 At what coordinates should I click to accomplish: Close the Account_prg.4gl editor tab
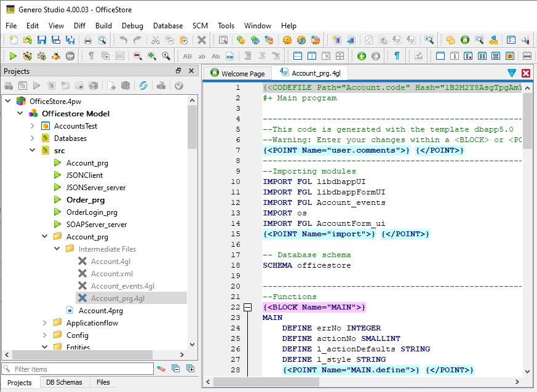[x=527, y=73]
